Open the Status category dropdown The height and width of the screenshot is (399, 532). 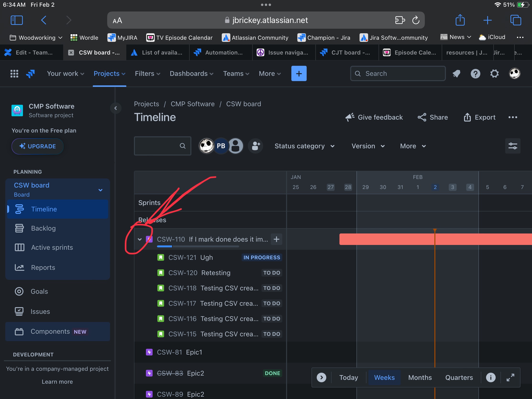click(305, 146)
